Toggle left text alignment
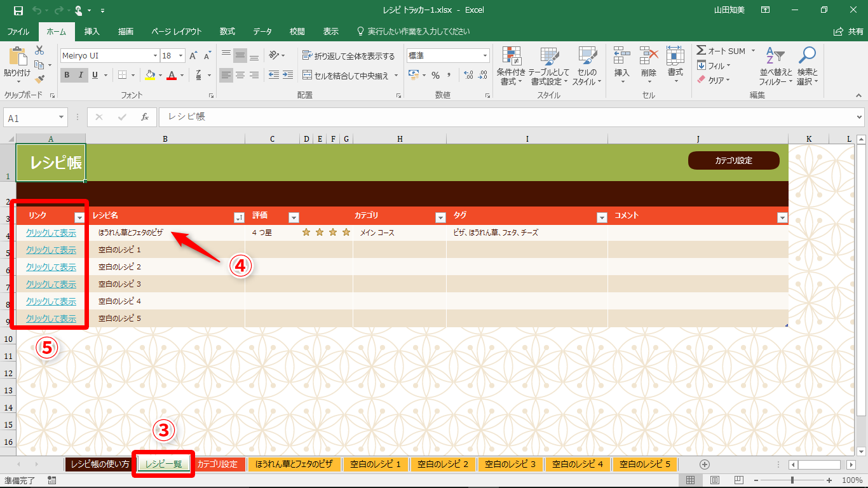Image resolution: width=868 pixels, height=488 pixels. 227,75
